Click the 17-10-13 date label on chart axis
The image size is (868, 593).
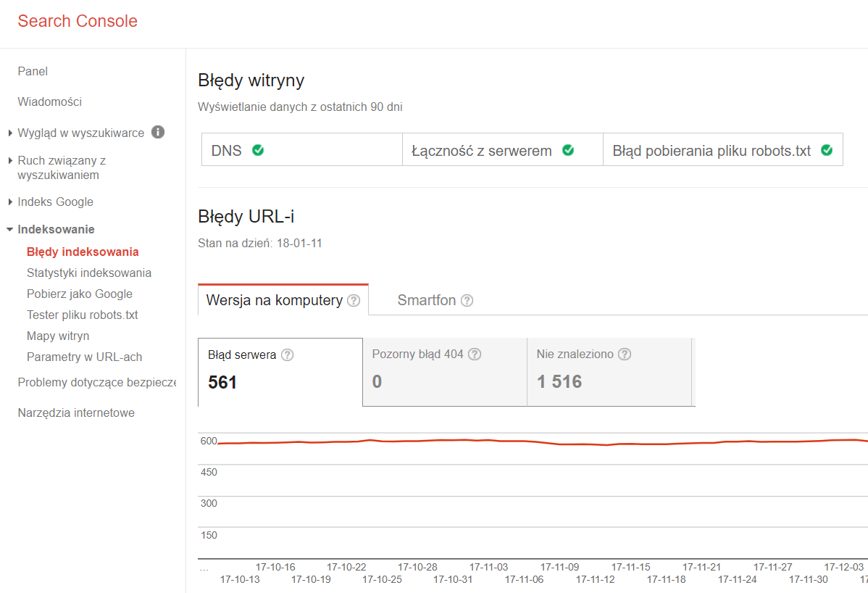click(240, 579)
